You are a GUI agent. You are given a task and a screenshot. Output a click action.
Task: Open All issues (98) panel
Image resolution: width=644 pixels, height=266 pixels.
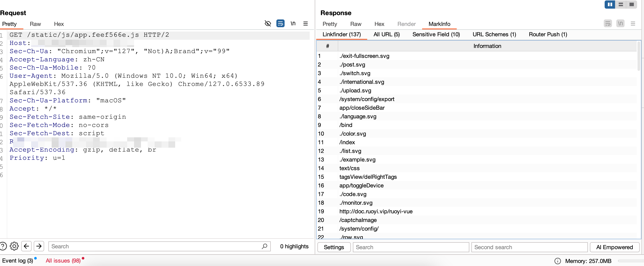pyautogui.click(x=63, y=261)
